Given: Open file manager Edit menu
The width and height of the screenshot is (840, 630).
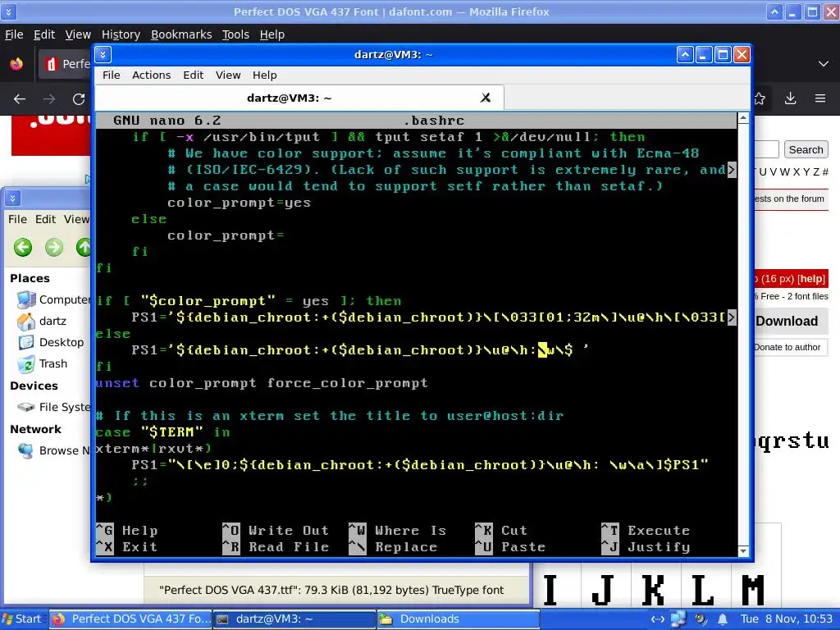Looking at the screenshot, I should [46, 219].
